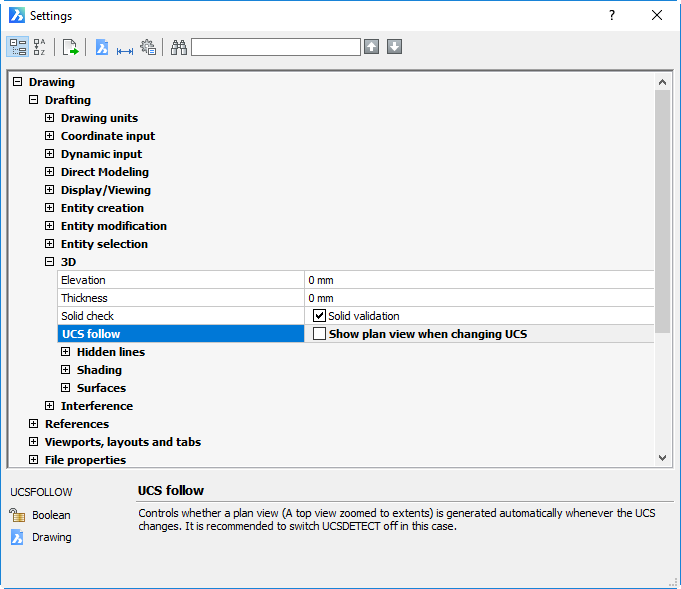Click the Drawing tree label
The image size is (681, 589).
point(52,82)
